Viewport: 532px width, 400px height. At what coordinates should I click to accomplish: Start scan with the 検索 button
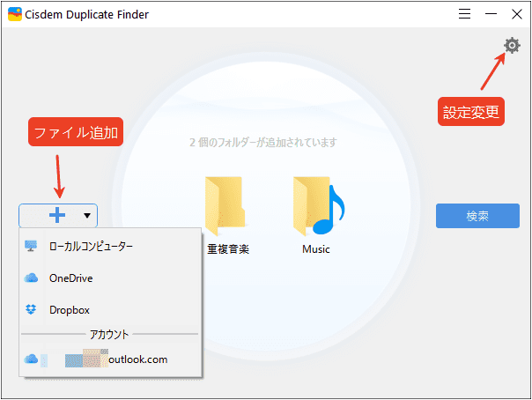pyautogui.click(x=477, y=216)
